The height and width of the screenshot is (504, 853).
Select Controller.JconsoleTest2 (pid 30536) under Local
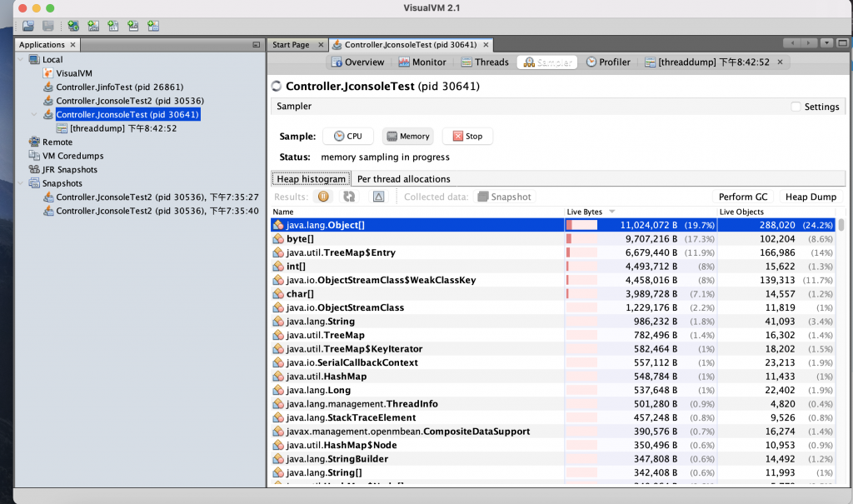coord(130,101)
